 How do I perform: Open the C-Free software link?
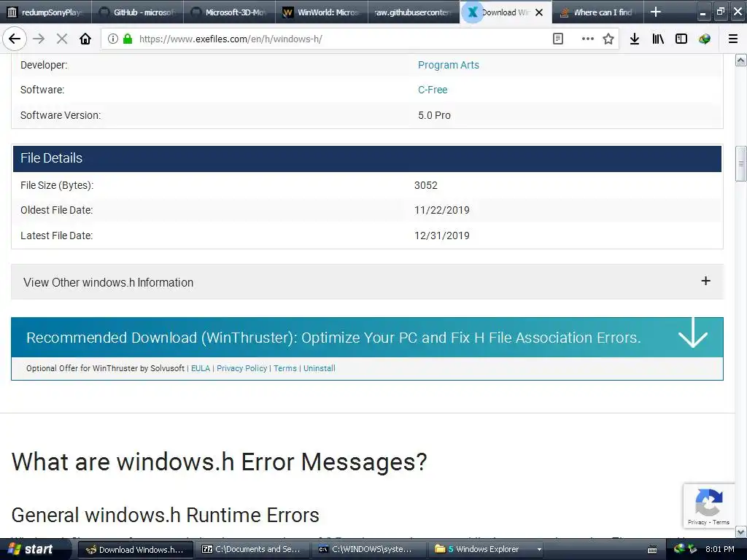pos(433,90)
